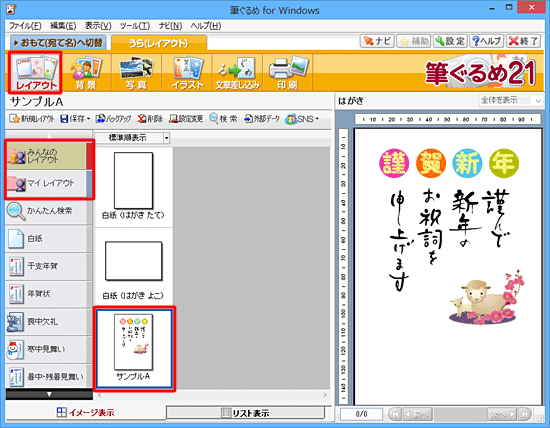Screen dimensions: 550x428
Task: Click the app icon in title bar
Action: click(x=11, y=9)
